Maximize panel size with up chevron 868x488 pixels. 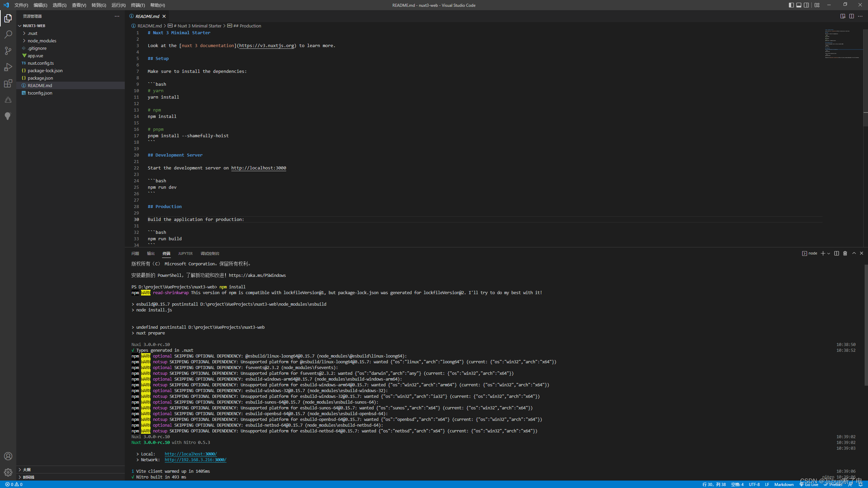click(854, 253)
